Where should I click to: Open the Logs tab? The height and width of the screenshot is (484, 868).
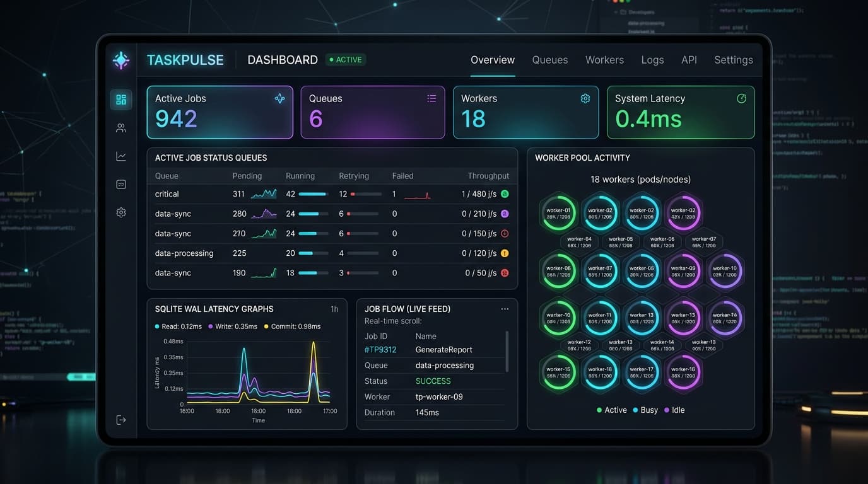[652, 60]
